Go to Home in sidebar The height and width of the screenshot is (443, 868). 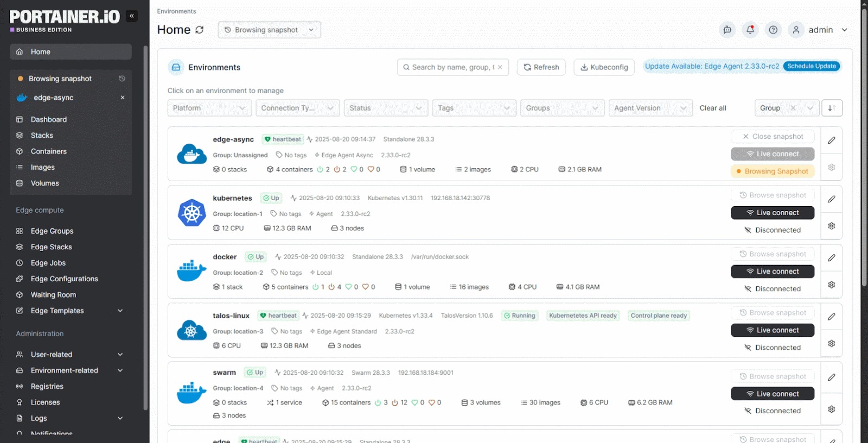coord(71,52)
